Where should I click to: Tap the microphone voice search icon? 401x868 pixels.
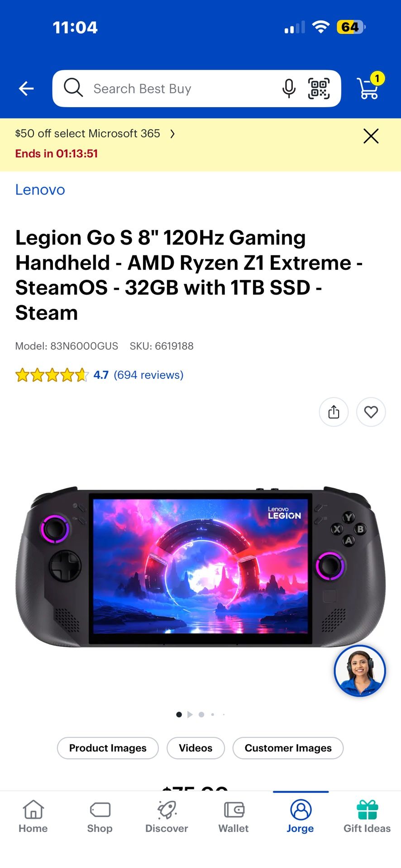(289, 89)
